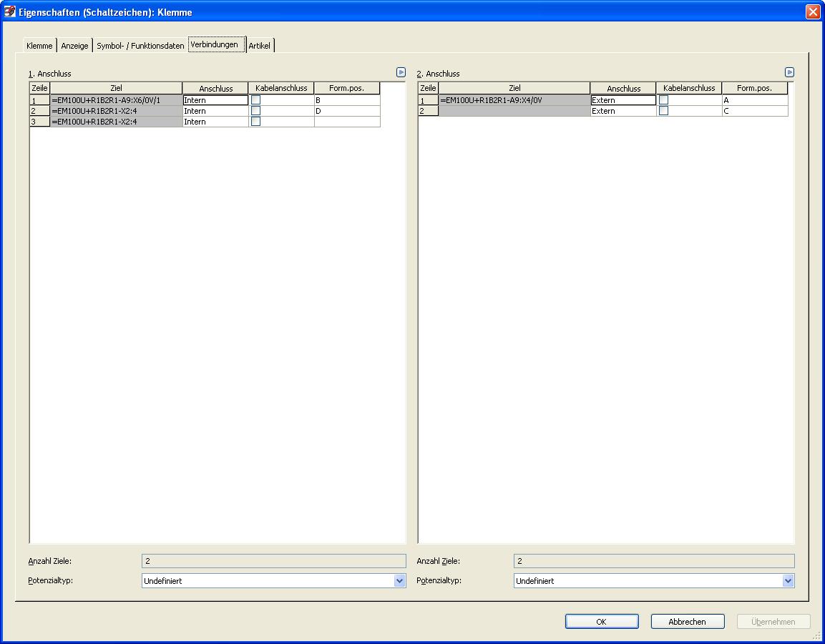Click Intern in row 2 of 1. Anschluss
The image size is (825, 644).
coord(215,110)
